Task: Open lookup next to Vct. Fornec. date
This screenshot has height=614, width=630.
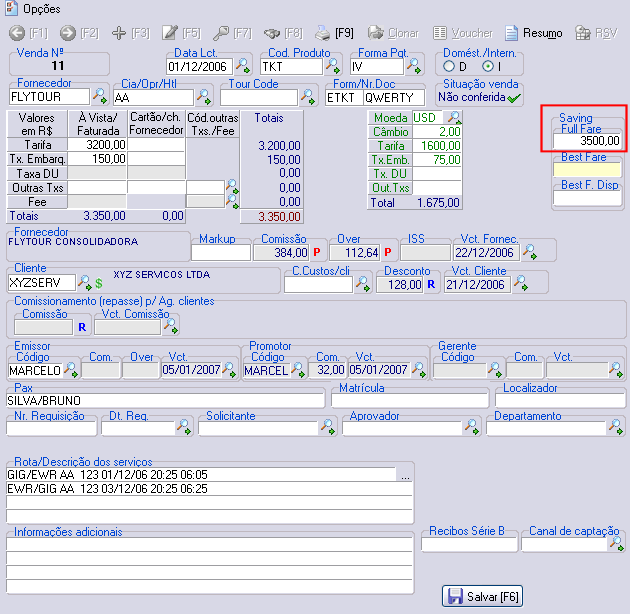Action: click(530, 252)
